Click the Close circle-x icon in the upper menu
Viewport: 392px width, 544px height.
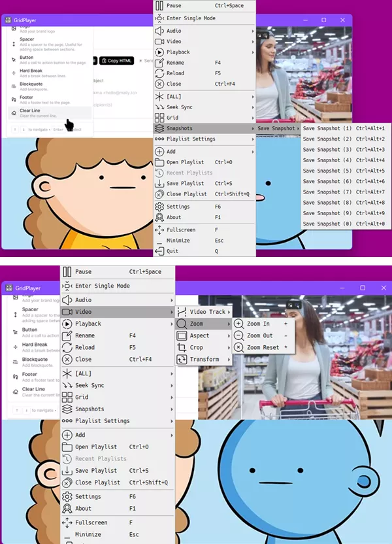coord(159,84)
